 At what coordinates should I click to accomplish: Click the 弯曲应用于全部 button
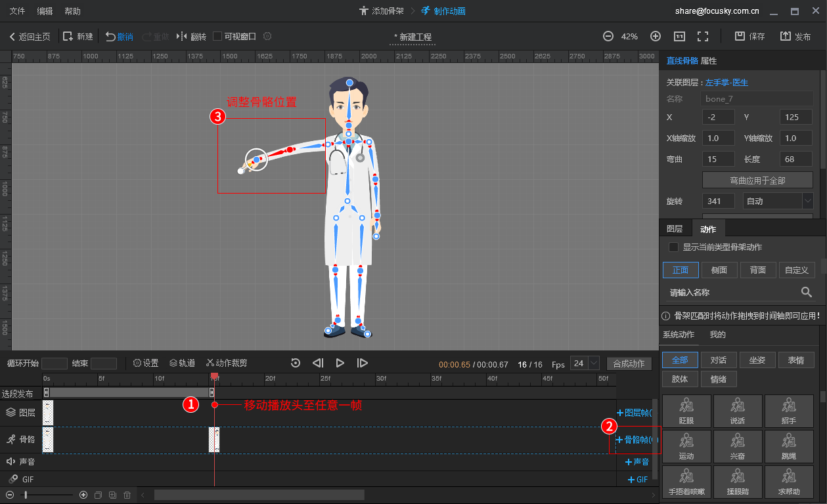coord(757,180)
